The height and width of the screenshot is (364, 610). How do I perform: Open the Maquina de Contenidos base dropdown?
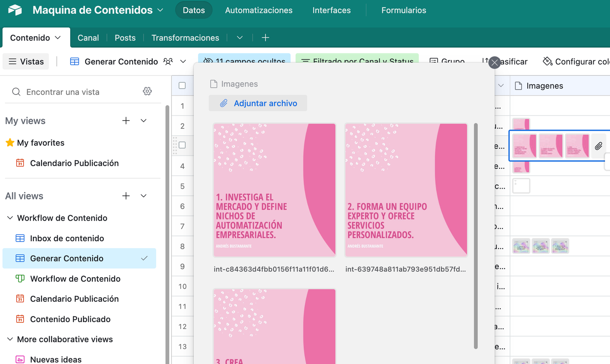click(x=161, y=10)
